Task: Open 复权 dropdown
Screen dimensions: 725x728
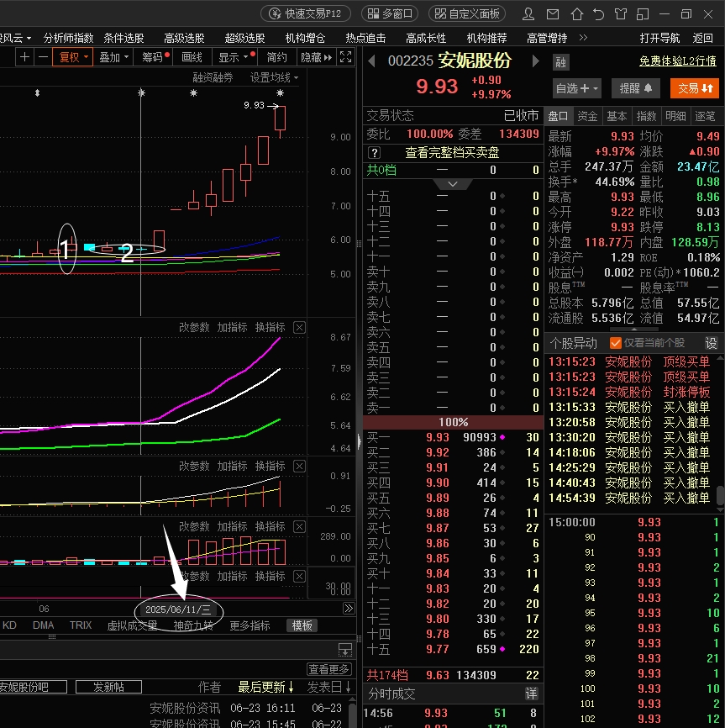Action: tap(73, 57)
